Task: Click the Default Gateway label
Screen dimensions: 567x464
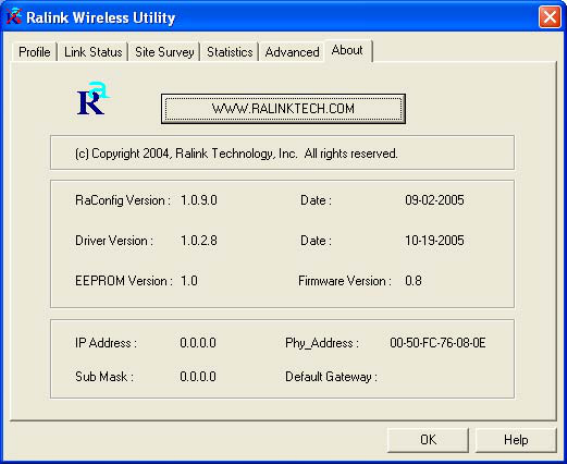Action: [331, 377]
